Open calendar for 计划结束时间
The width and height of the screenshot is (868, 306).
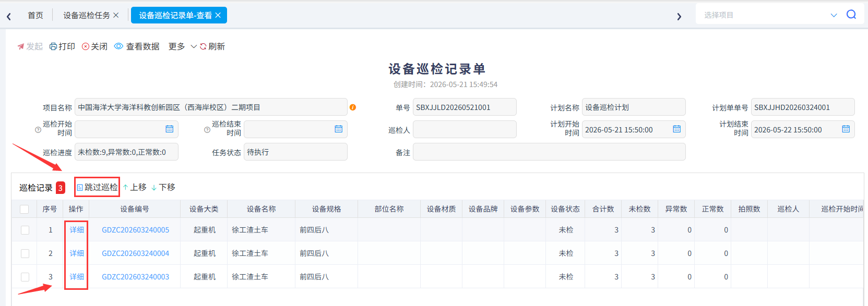pos(846,129)
